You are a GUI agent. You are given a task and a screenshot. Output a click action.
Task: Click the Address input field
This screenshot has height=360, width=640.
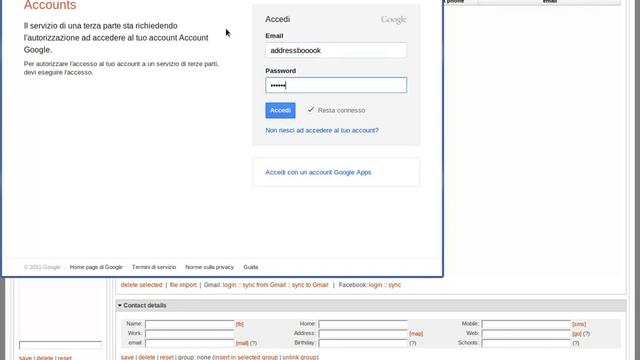point(363,333)
